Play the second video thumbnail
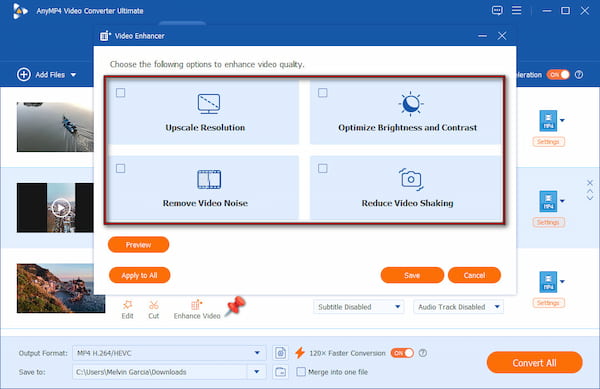Image resolution: width=600 pixels, height=389 pixels. point(61,208)
